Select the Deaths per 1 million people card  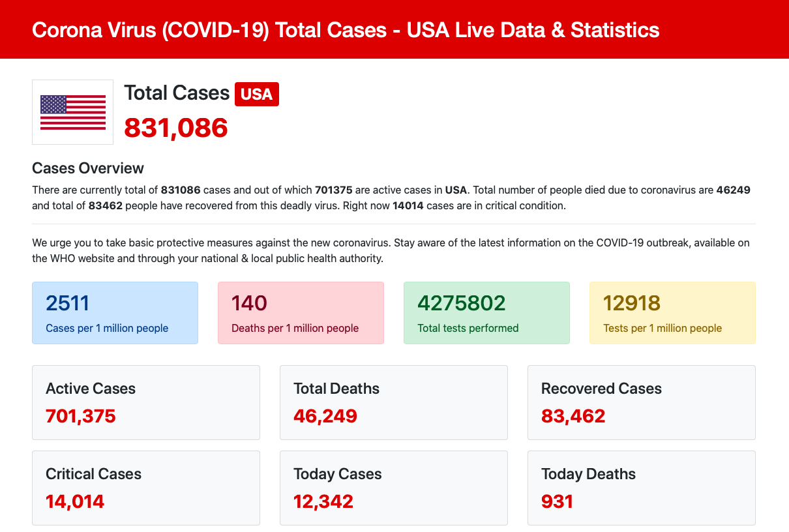(x=301, y=313)
